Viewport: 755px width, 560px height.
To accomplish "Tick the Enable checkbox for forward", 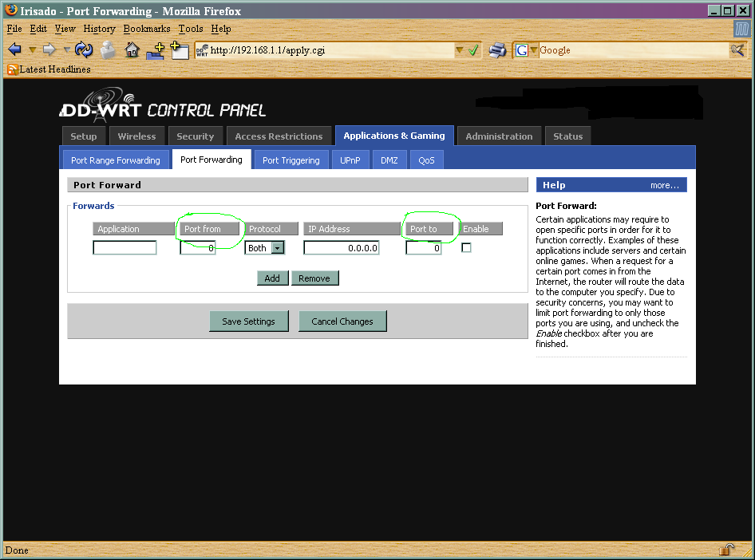I will 467,248.
